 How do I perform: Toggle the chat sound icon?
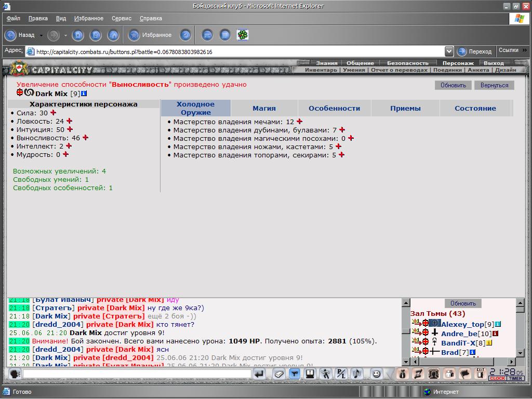pos(356,374)
